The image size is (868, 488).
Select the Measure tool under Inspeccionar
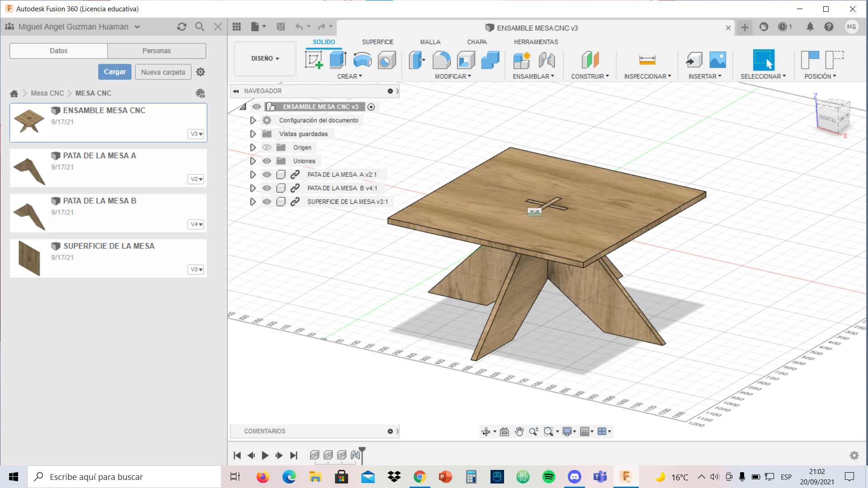coord(646,59)
